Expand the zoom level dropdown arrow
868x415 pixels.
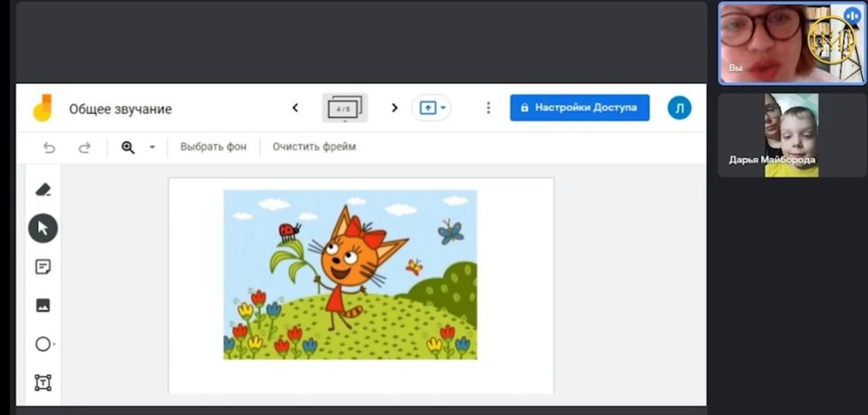[152, 147]
